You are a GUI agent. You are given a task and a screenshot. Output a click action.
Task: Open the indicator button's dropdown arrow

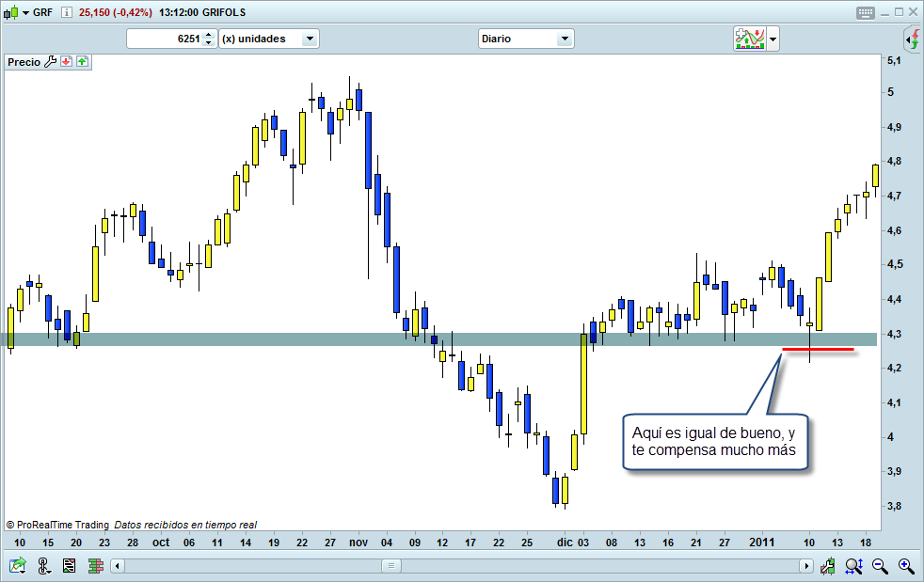click(x=772, y=39)
